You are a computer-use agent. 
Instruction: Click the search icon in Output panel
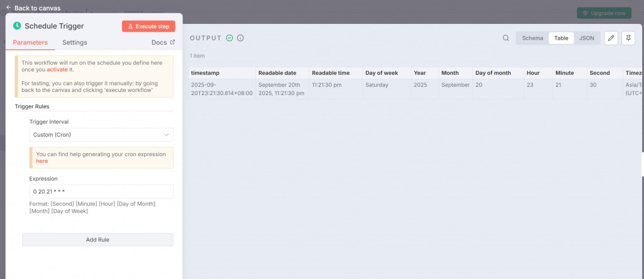point(506,38)
